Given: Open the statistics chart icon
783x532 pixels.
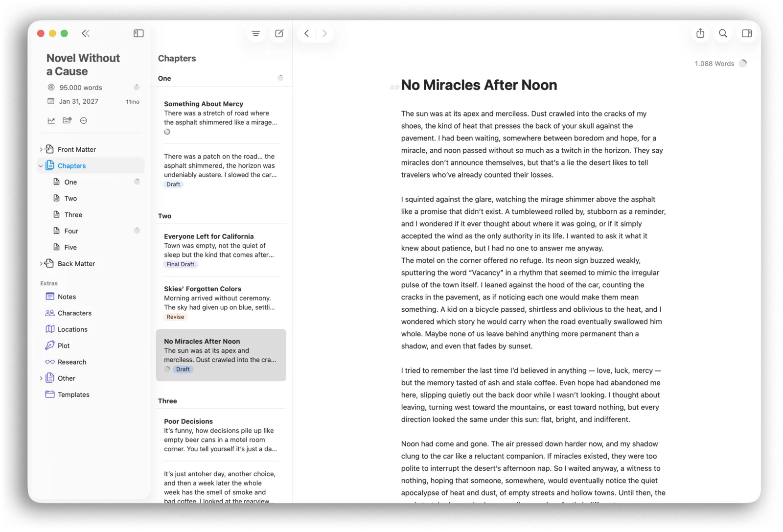Looking at the screenshot, I should [x=51, y=120].
